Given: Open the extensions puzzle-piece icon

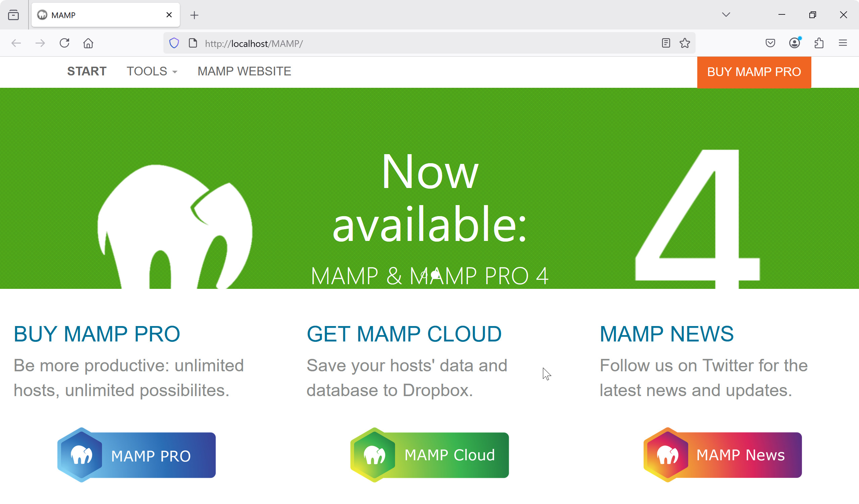Looking at the screenshot, I should pos(819,43).
